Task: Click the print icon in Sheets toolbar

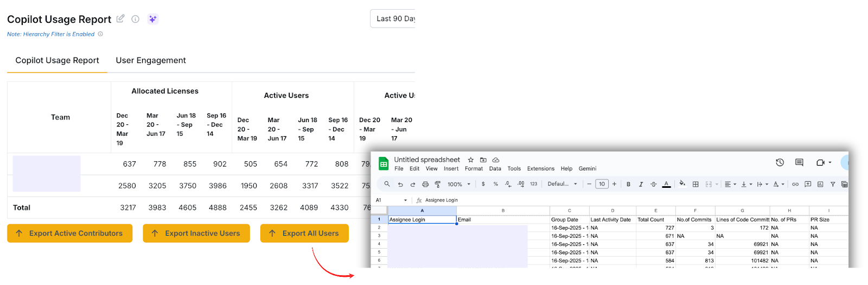Action: (425, 185)
